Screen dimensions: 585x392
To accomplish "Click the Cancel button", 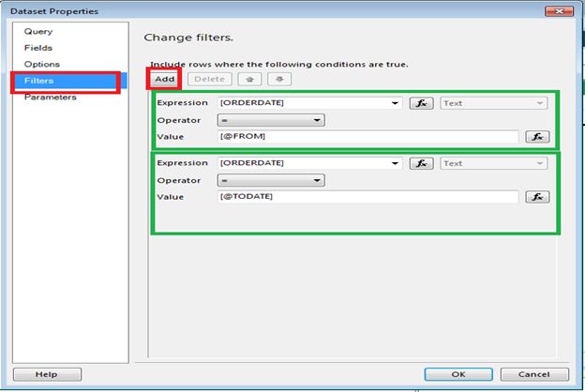I will (x=534, y=374).
